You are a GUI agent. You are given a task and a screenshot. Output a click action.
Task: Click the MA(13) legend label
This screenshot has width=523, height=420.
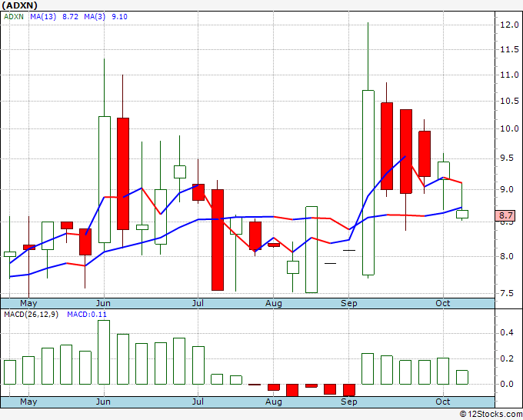pyautogui.click(x=43, y=17)
